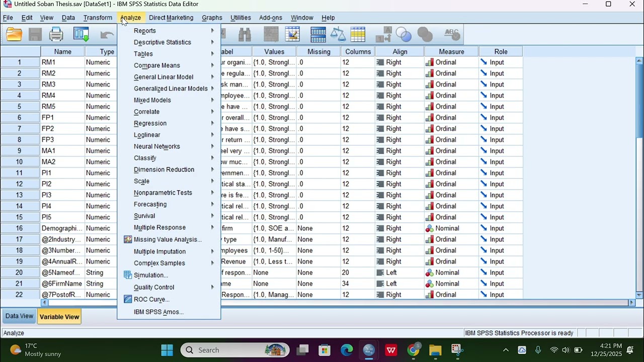Click the Show All Variables icon
The image size is (644, 362).
(x=425, y=34)
